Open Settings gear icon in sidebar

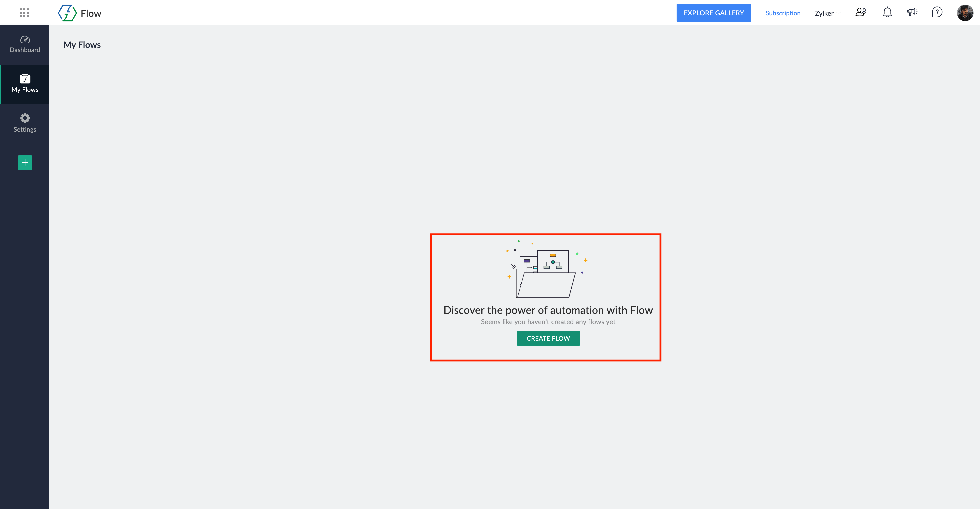pos(25,118)
